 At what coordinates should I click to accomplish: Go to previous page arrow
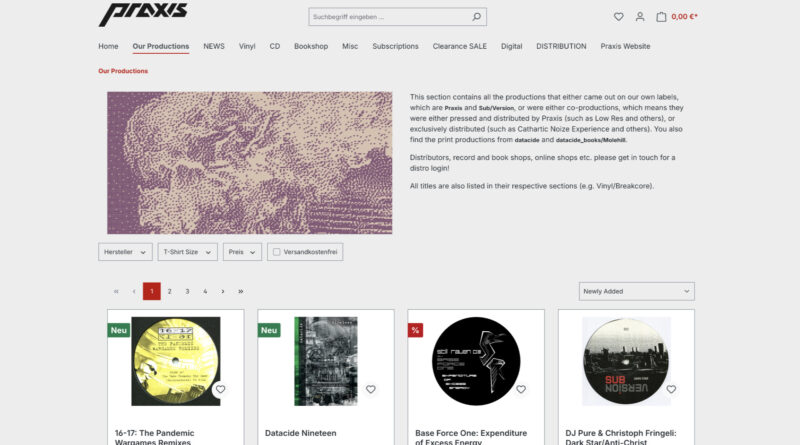(134, 291)
